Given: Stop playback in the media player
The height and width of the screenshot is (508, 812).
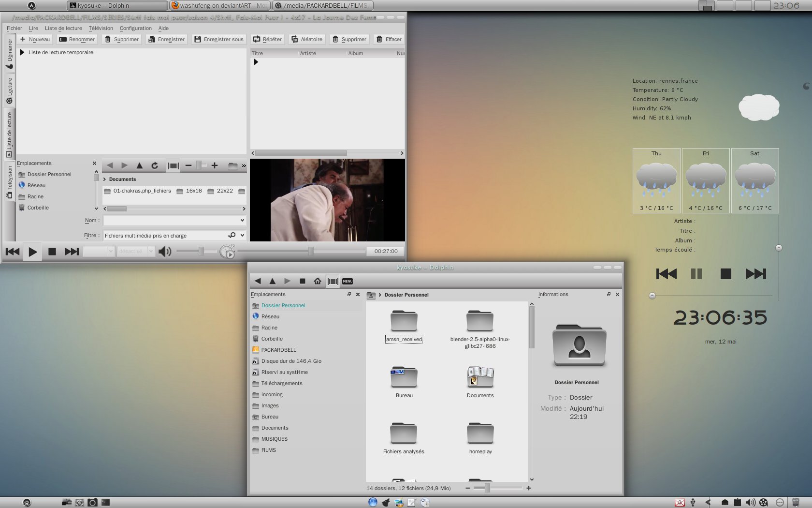Looking at the screenshot, I should coord(52,252).
